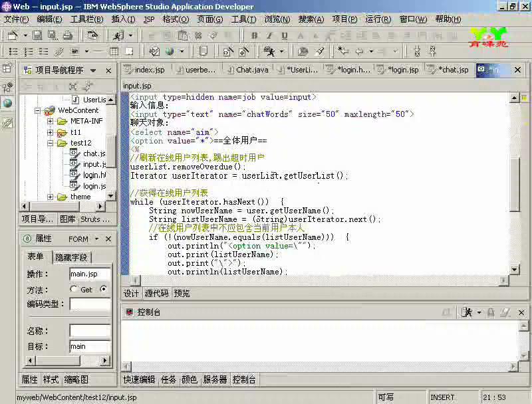Expand the t11 folder node

click(x=51, y=132)
